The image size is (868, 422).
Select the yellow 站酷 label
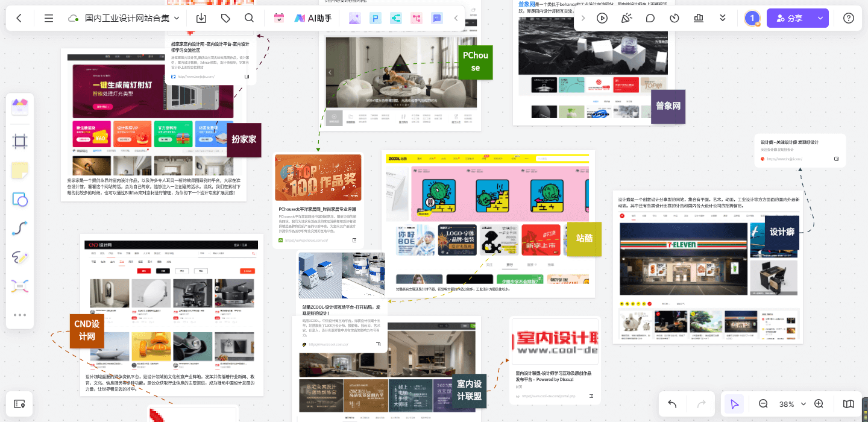tap(584, 239)
